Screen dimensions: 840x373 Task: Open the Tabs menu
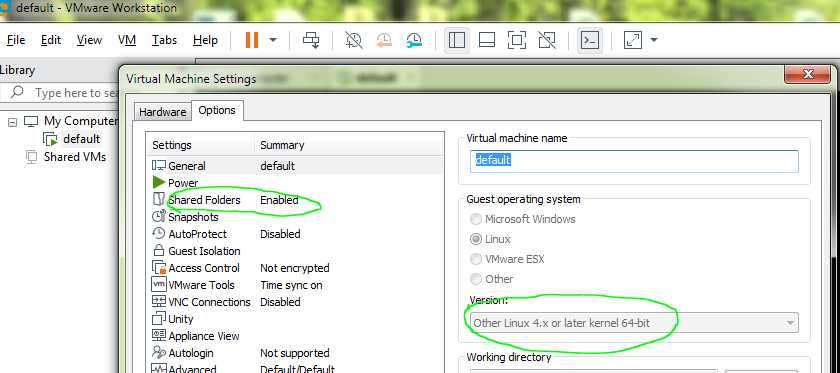[164, 40]
